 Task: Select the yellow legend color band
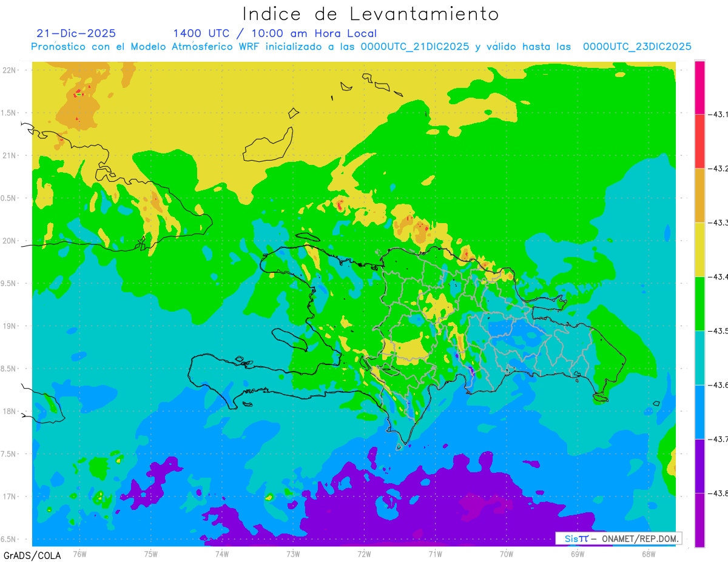coord(699,249)
